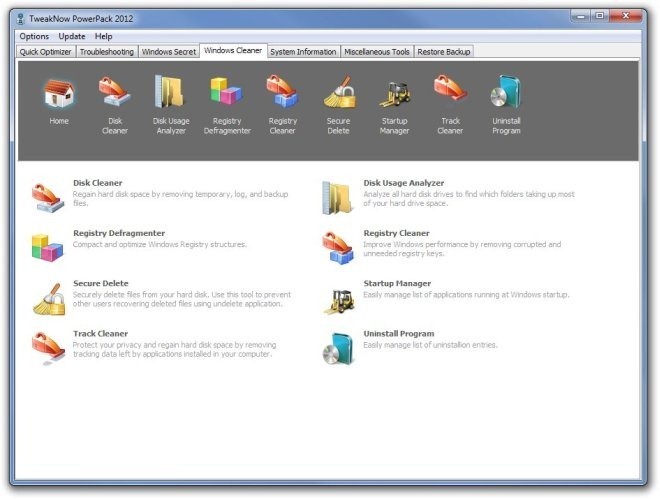The image size is (660, 499).
Task: Click the TweakNow app icon in title bar
Action: click(x=20, y=19)
